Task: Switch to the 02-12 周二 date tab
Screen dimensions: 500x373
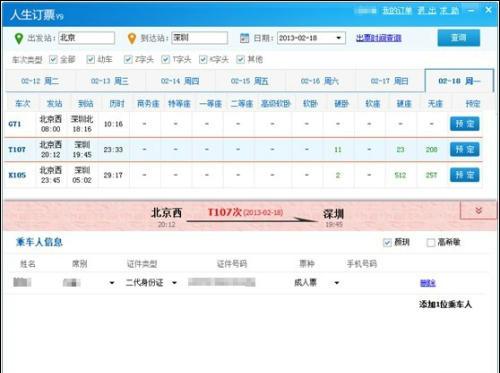Action: click(40, 81)
